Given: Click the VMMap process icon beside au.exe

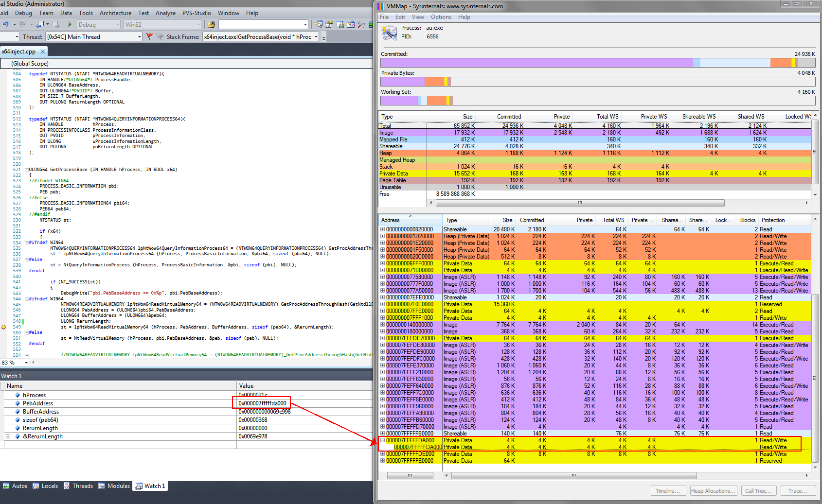Looking at the screenshot, I should point(389,33).
